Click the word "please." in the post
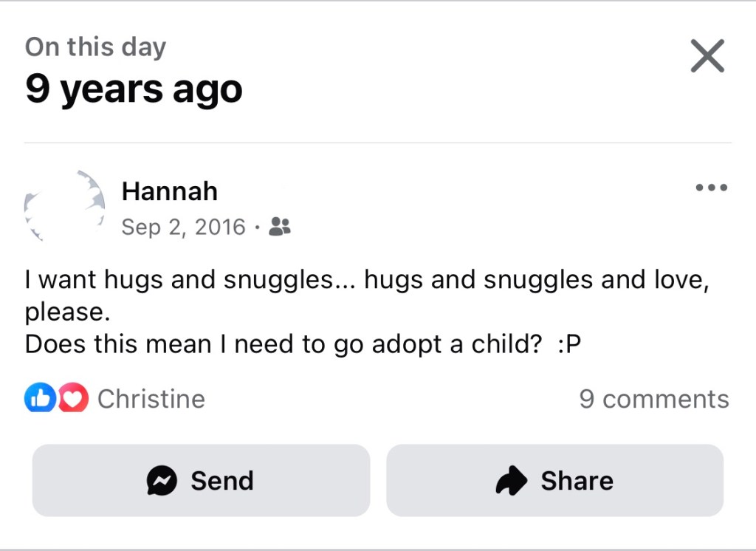The image size is (756, 551). pos(67,312)
